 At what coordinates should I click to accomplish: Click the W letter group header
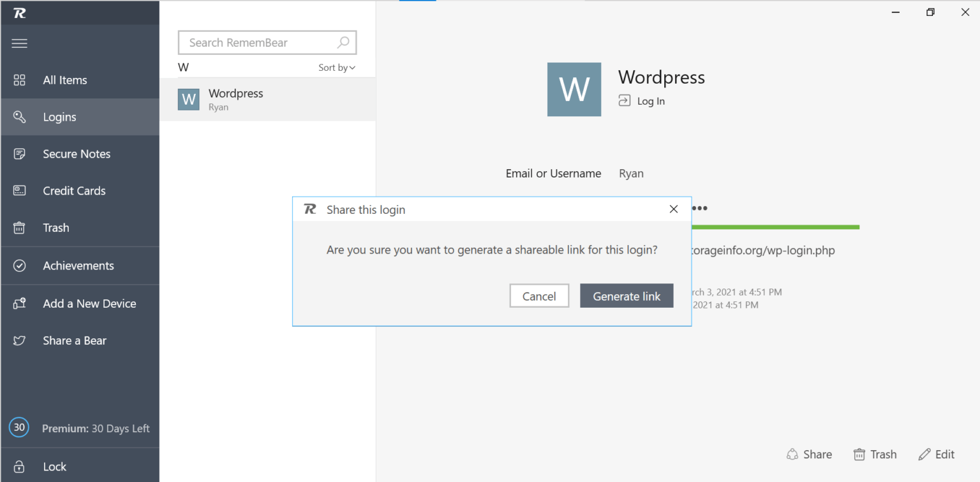click(183, 67)
